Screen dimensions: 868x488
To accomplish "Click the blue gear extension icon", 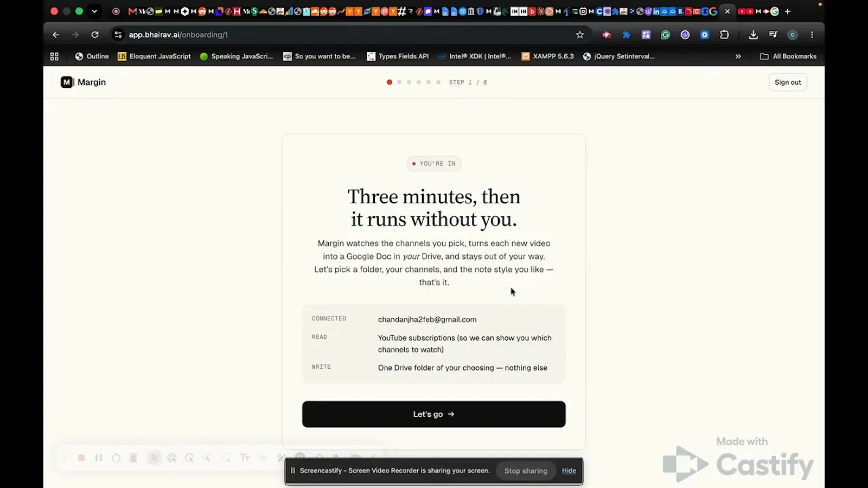I will coord(705,35).
